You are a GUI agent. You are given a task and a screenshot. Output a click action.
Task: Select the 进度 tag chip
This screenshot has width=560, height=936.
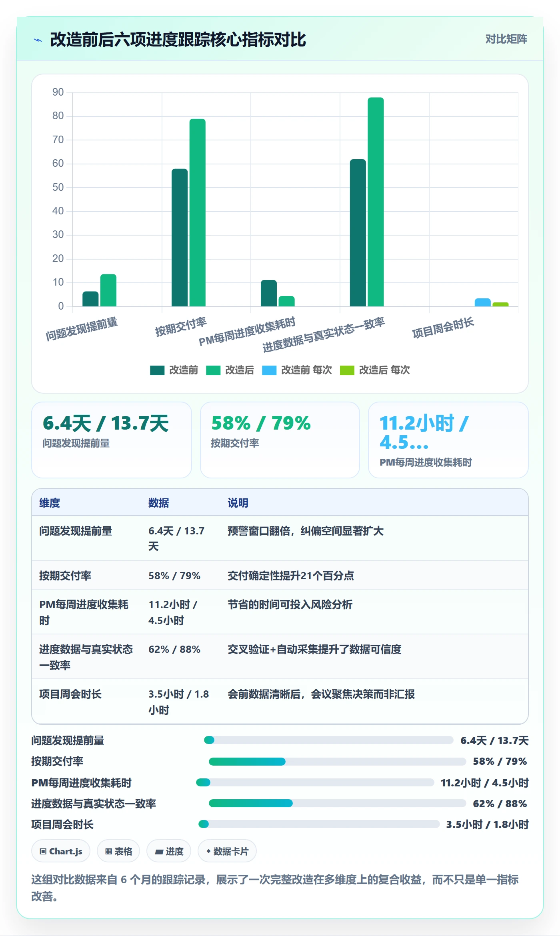click(169, 851)
